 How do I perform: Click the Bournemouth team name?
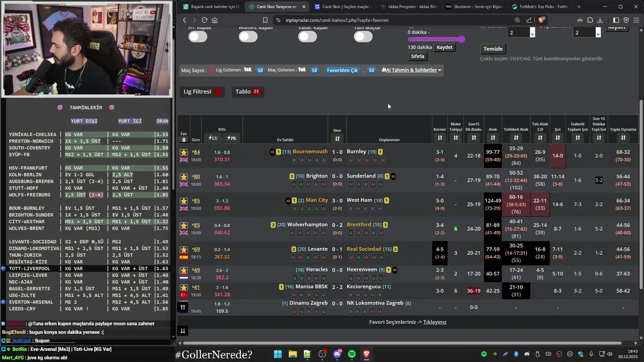click(x=310, y=152)
